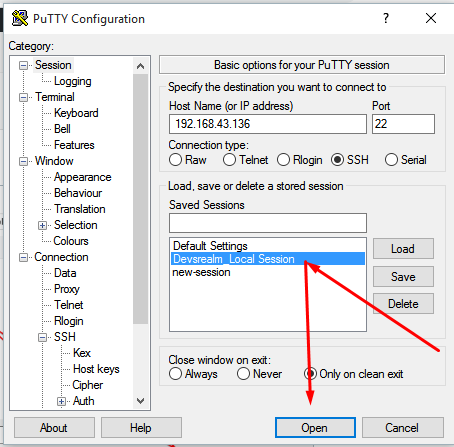454x447 pixels.
Task: Click Open to start the session
Action: tap(315, 428)
